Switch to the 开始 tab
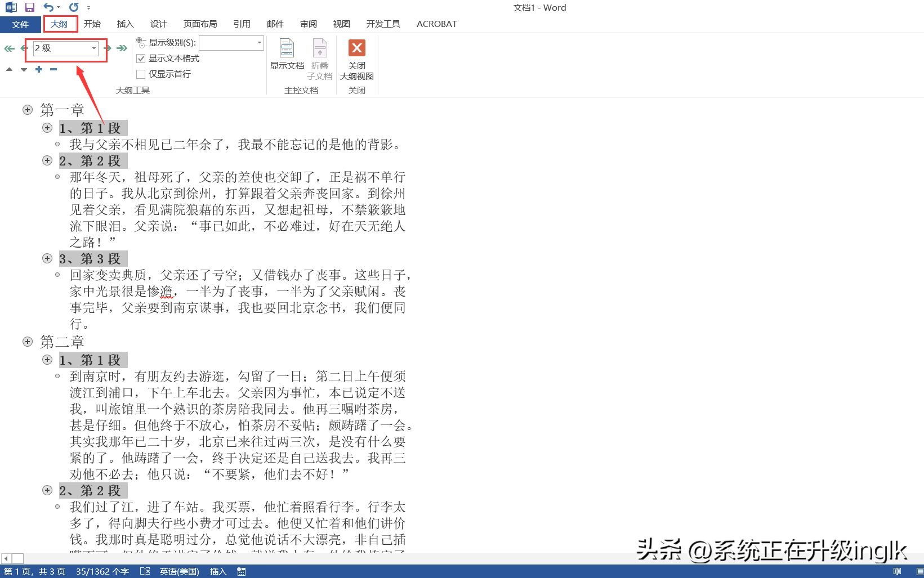924x578 pixels. [x=92, y=24]
